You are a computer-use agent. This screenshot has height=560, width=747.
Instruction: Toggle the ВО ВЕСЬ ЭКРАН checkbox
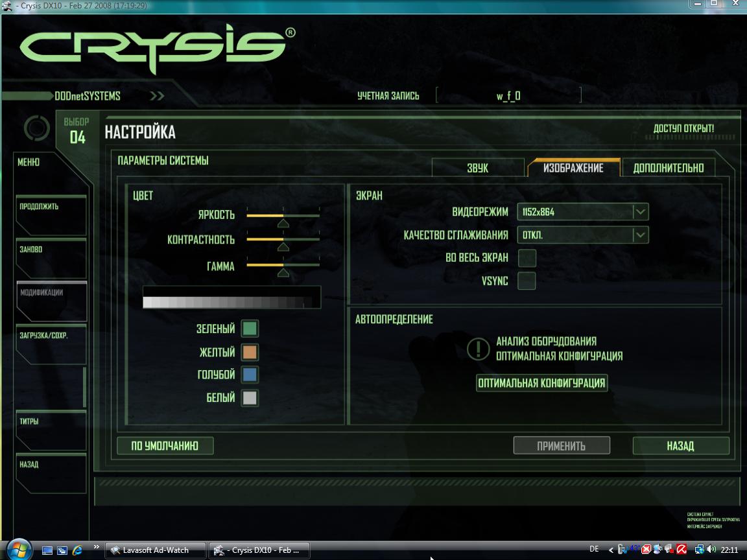(527, 258)
